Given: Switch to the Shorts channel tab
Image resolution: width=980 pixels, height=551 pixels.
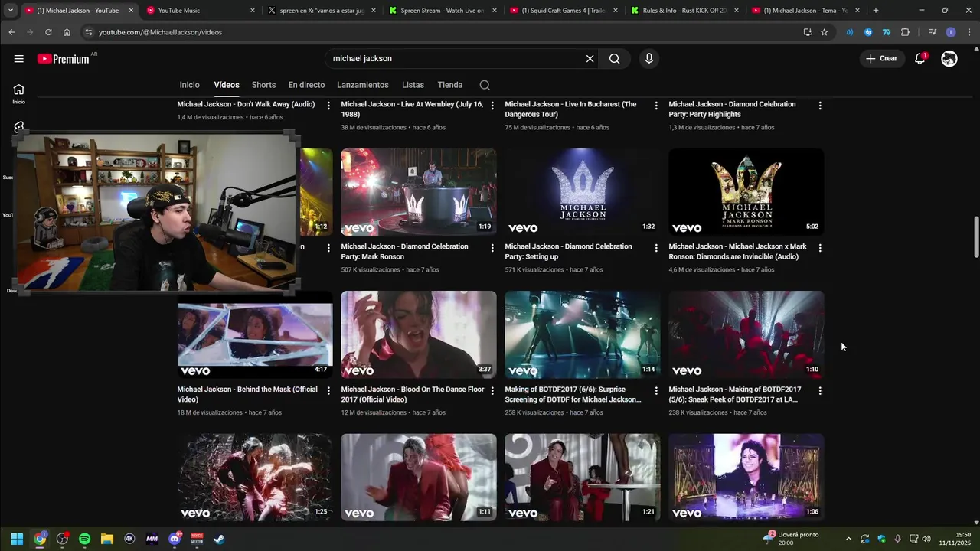Looking at the screenshot, I should coord(263,85).
